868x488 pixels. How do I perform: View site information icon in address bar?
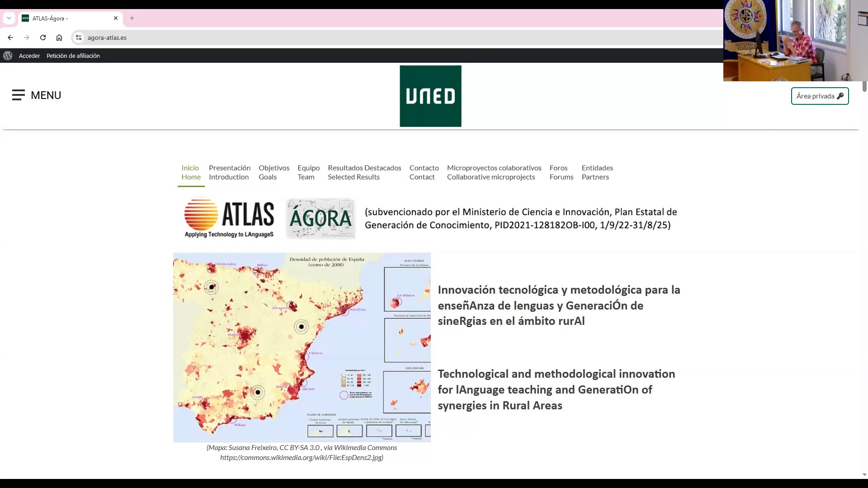(79, 38)
